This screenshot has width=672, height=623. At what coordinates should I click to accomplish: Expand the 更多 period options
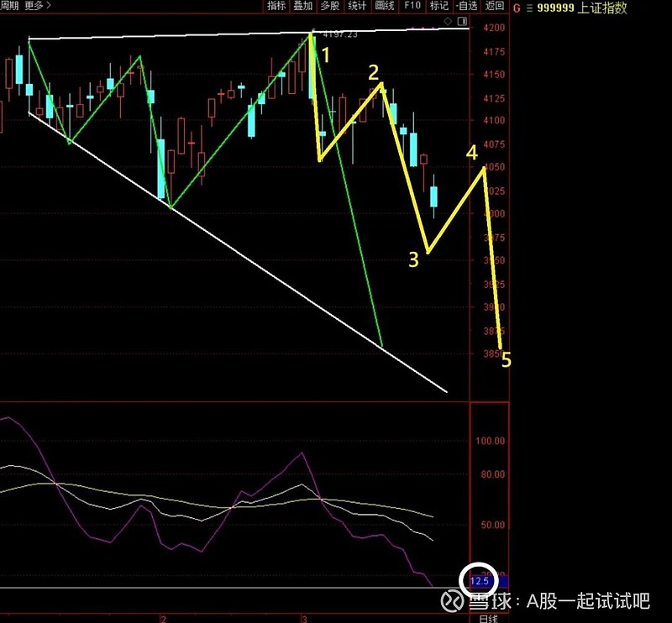[x=37, y=6]
